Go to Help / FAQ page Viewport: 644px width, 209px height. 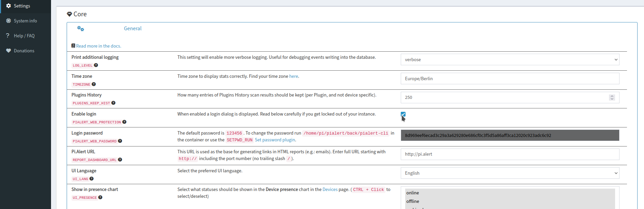pyautogui.click(x=24, y=36)
